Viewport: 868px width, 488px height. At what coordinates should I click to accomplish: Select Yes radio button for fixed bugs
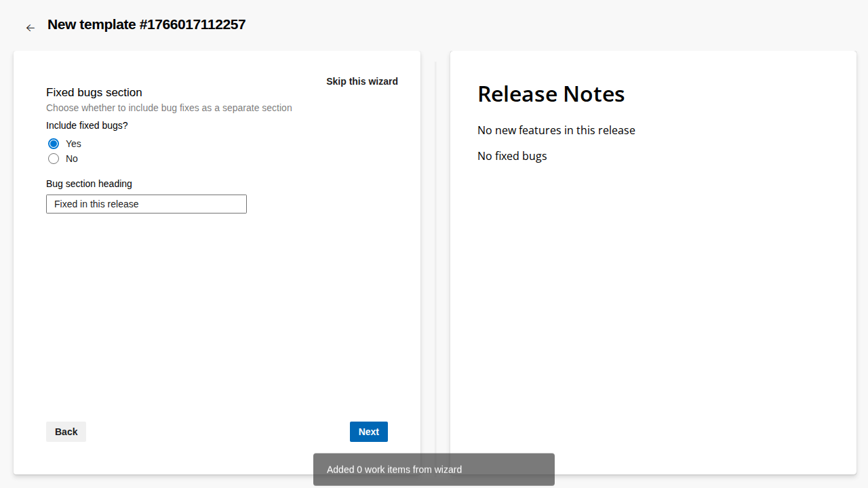[54, 144]
